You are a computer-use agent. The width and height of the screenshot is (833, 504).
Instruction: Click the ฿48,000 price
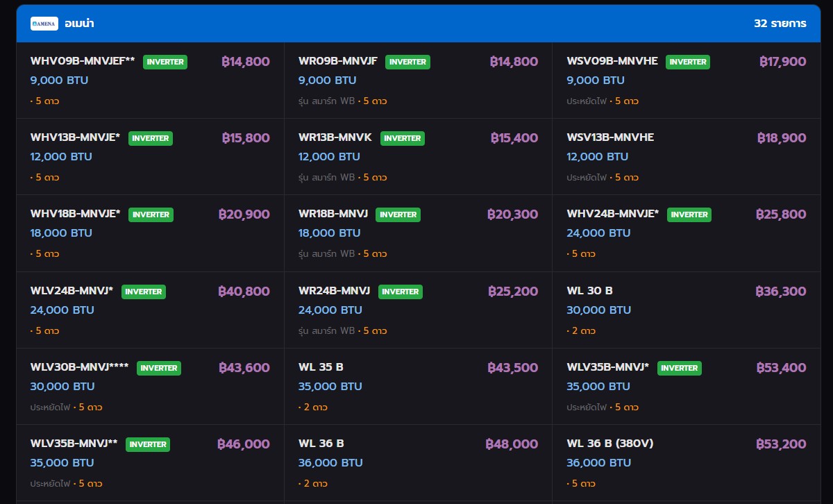(512, 444)
